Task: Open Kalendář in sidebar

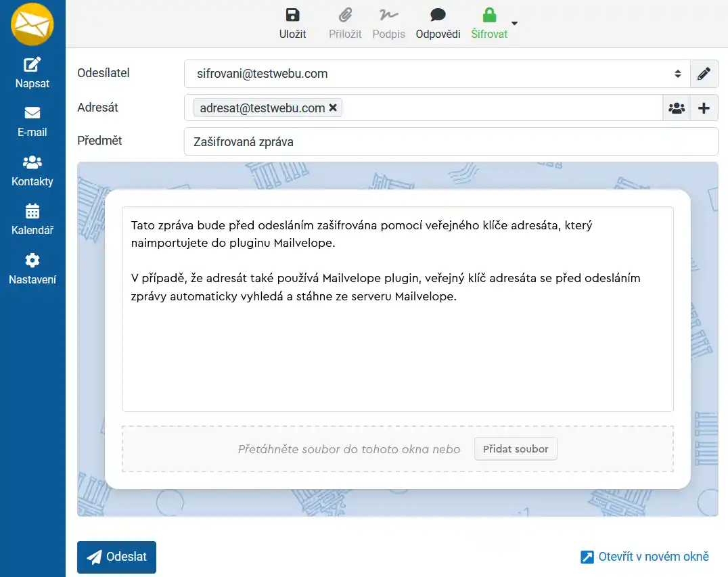Action: [x=32, y=220]
